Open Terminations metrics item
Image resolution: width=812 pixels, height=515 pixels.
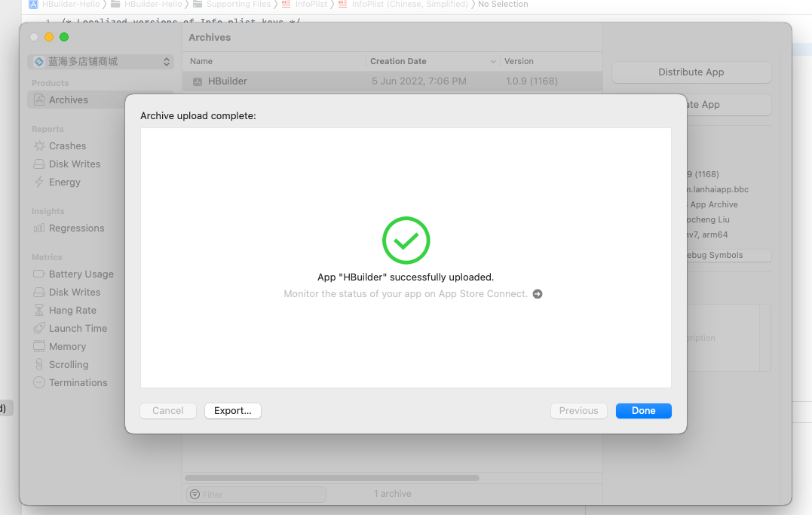tap(78, 383)
